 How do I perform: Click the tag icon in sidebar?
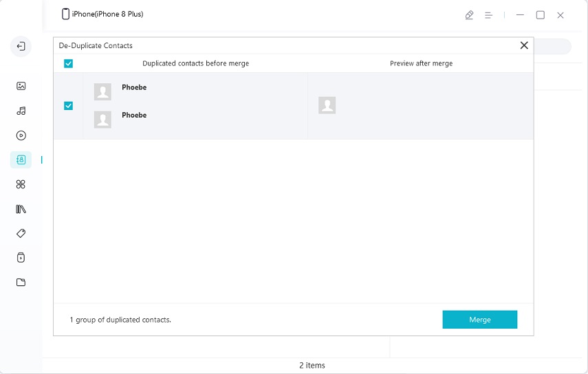point(21,234)
